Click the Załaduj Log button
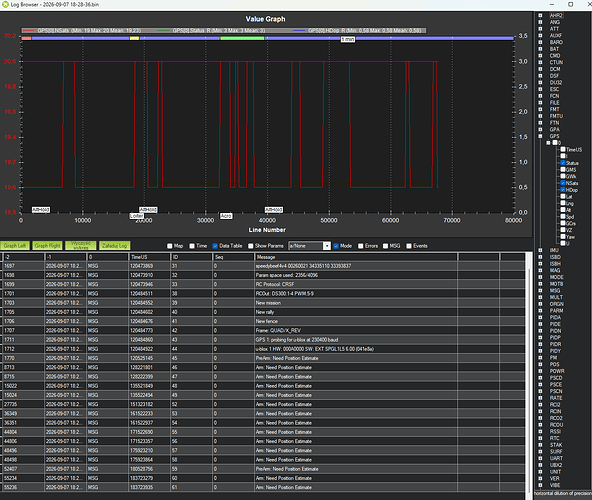Screen dimensions: 592x500 (115, 246)
